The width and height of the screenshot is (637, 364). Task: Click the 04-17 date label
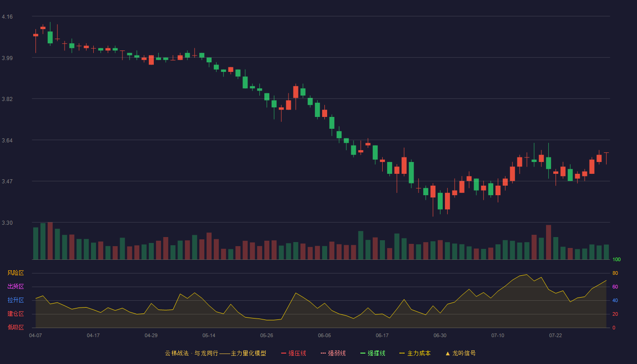93,335
